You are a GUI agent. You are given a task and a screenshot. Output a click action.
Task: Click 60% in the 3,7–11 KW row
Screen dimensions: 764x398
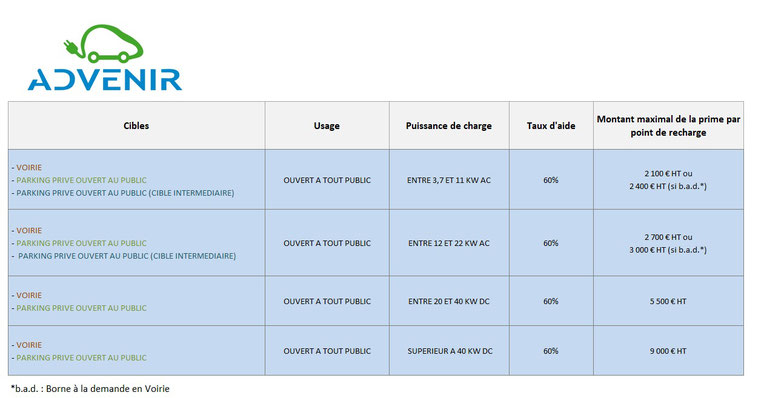[x=551, y=180]
